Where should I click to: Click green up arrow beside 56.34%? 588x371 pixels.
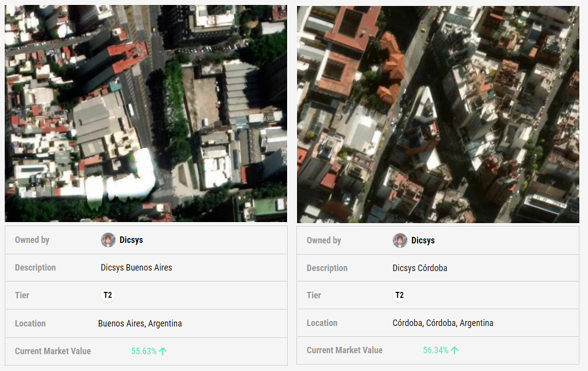coord(454,351)
